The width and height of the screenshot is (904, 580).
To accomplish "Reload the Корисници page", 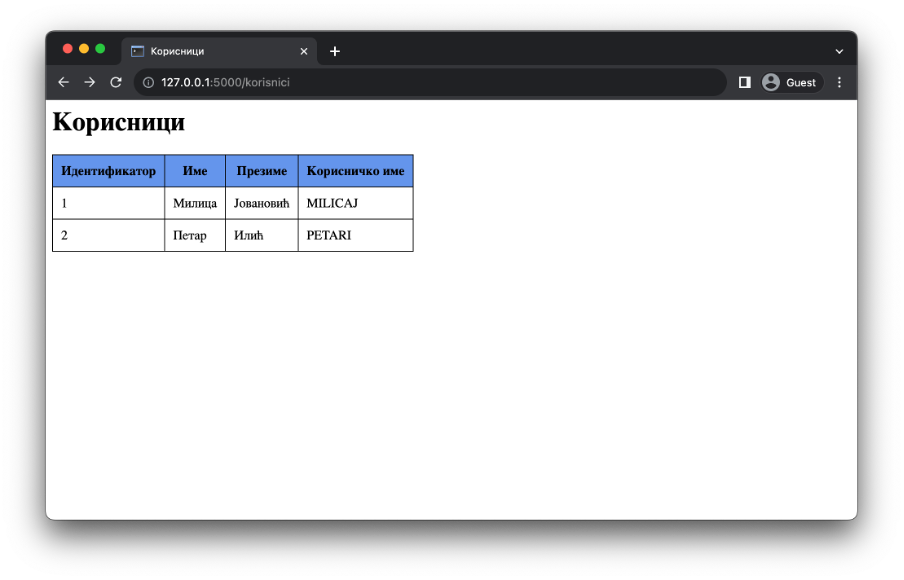I will point(116,82).
